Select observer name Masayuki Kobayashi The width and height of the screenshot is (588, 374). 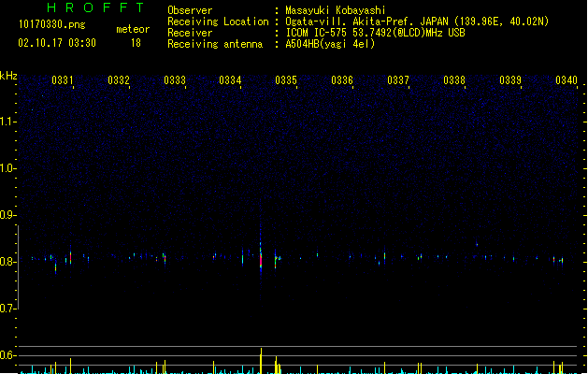336,10
